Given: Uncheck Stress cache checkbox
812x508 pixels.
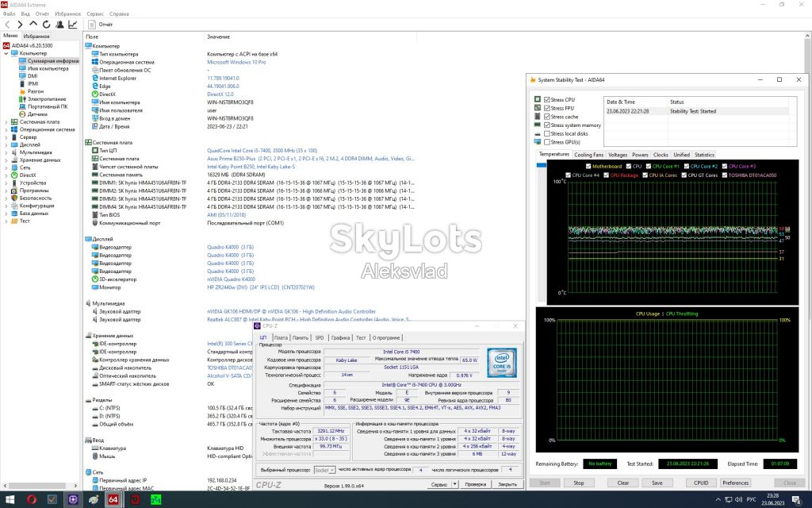Looking at the screenshot, I should coord(547,117).
